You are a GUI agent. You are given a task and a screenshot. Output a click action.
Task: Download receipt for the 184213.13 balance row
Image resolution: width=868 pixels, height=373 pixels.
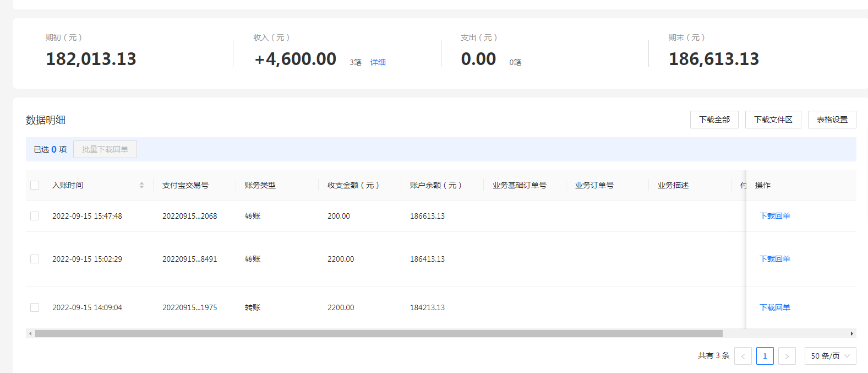(774, 307)
